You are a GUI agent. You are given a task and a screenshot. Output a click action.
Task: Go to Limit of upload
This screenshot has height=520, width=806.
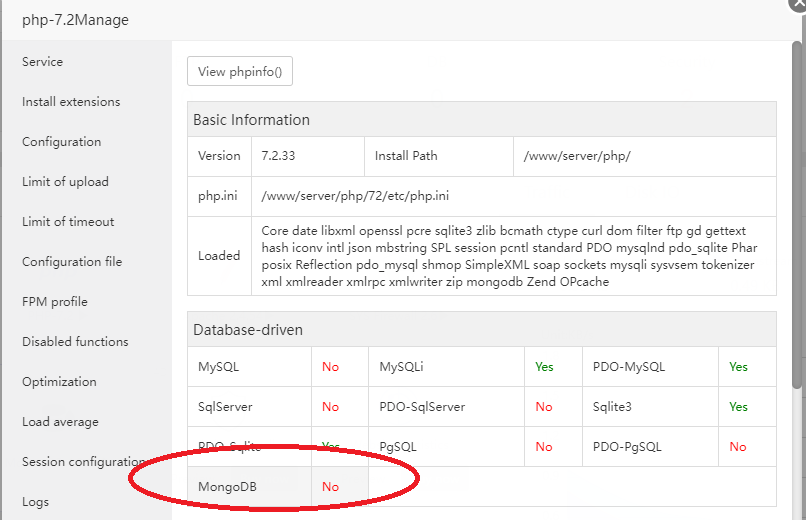pos(66,182)
